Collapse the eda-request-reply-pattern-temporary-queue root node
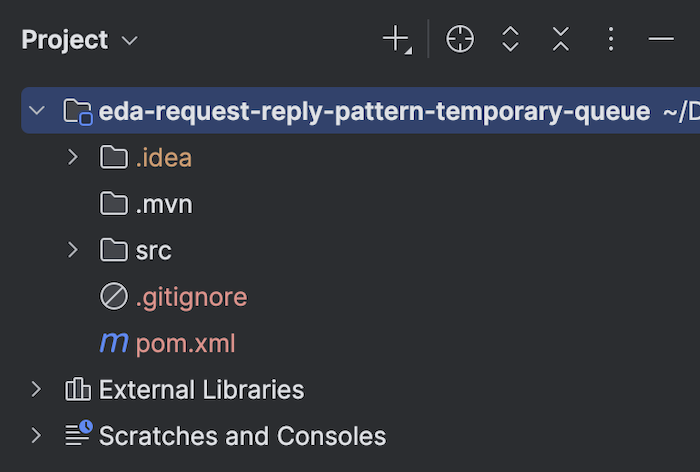 click(x=37, y=110)
